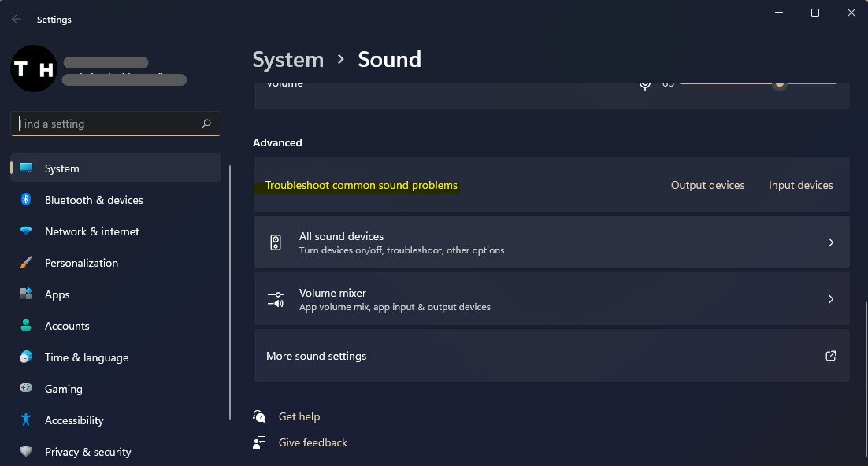Open Accounts in the sidebar
Screen dimensions: 868x466
(67, 326)
